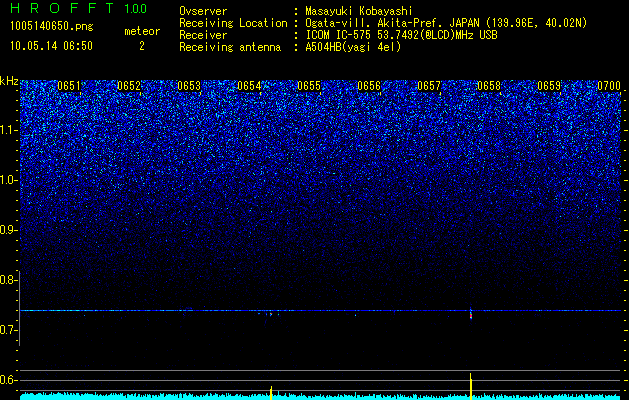The height and width of the screenshot is (400, 629).
Task: Click the tall yellow intensity spike near 0658
Action: 471,386
